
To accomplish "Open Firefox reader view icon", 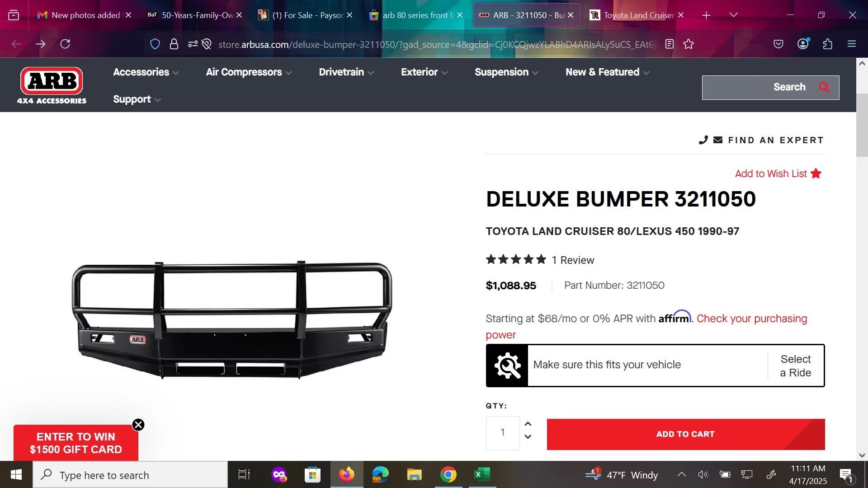I will point(670,44).
